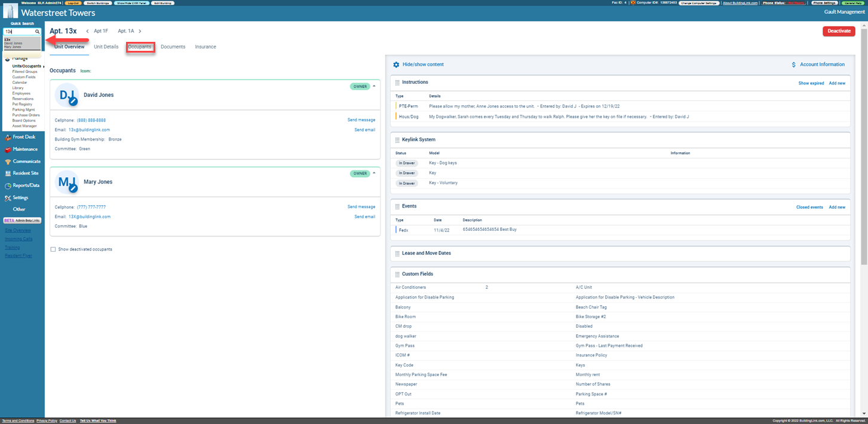Open the About BuildingLink.com link

pos(740,3)
